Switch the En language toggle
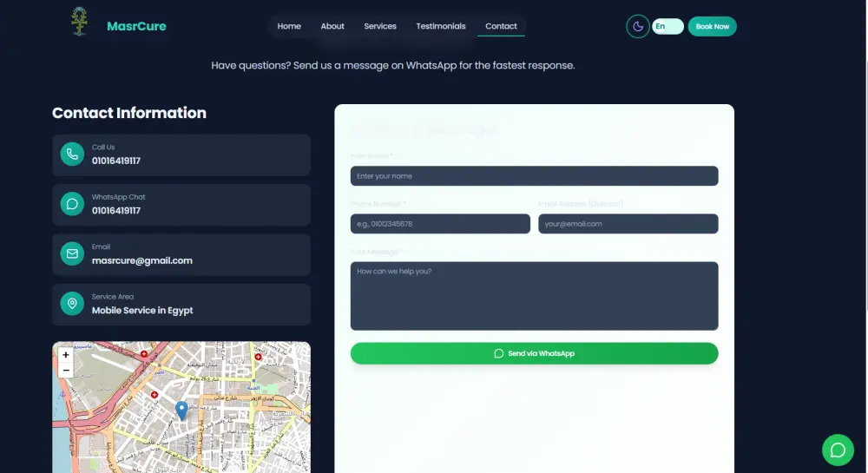The image size is (868, 473). (x=667, y=27)
